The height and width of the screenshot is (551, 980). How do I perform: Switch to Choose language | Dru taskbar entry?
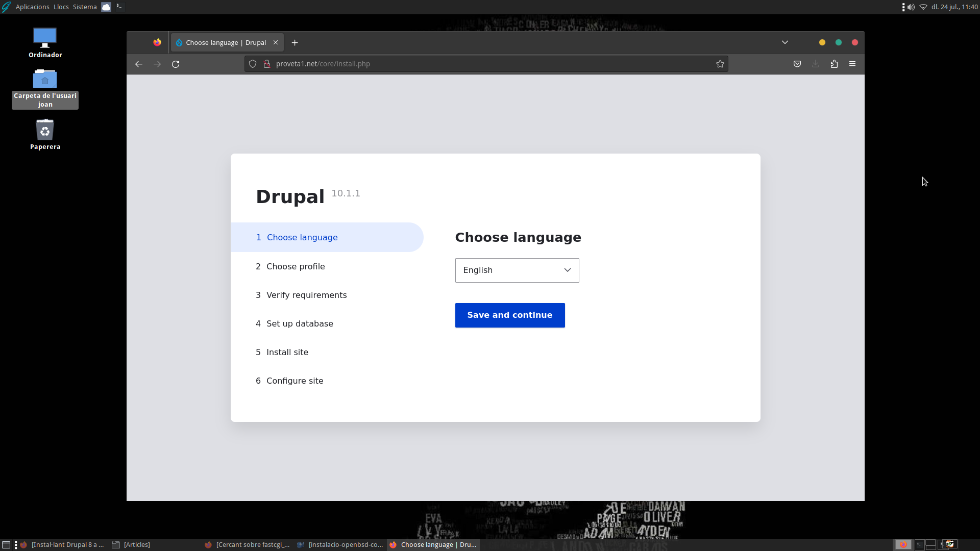pyautogui.click(x=433, y=545)
